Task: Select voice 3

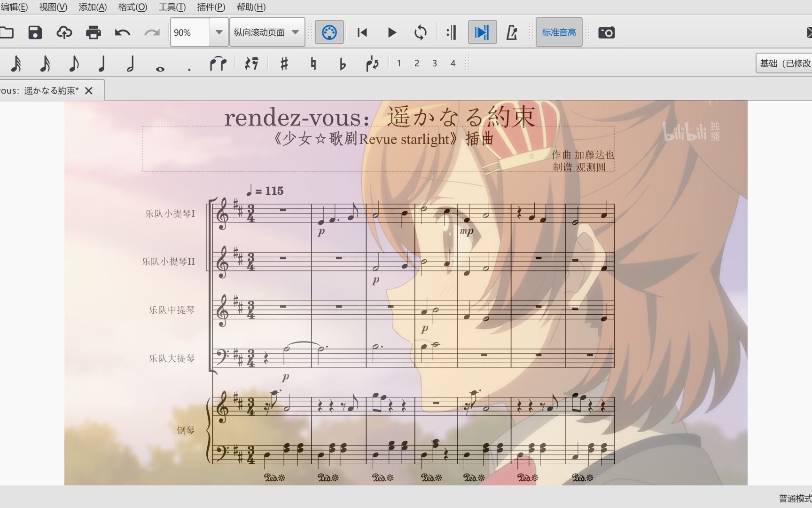Action: [435, 63]
